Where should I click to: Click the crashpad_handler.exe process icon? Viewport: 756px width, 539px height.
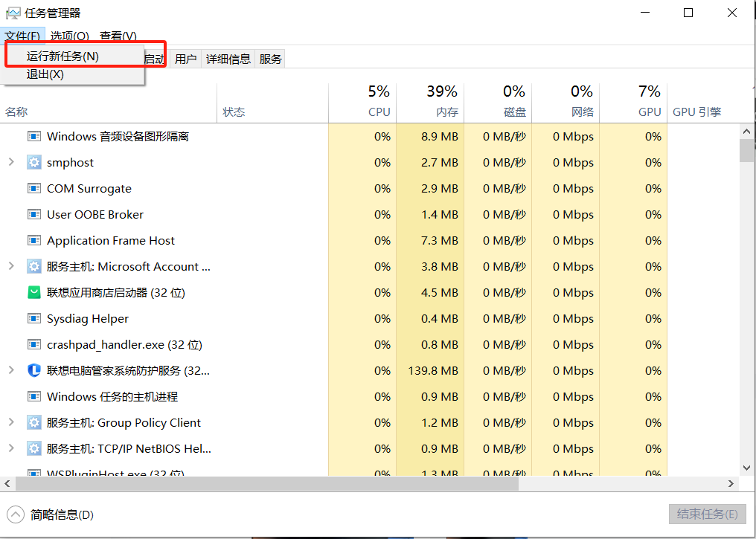[33, 344]
